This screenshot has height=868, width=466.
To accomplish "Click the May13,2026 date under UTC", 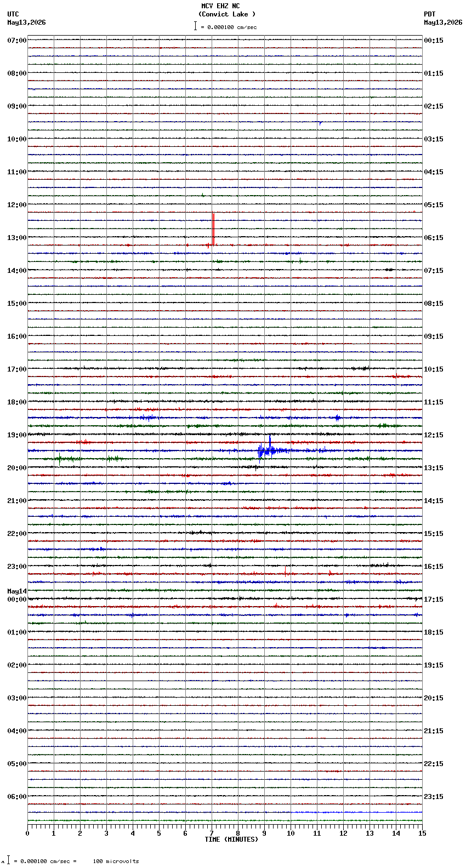I will click(26, 22).
